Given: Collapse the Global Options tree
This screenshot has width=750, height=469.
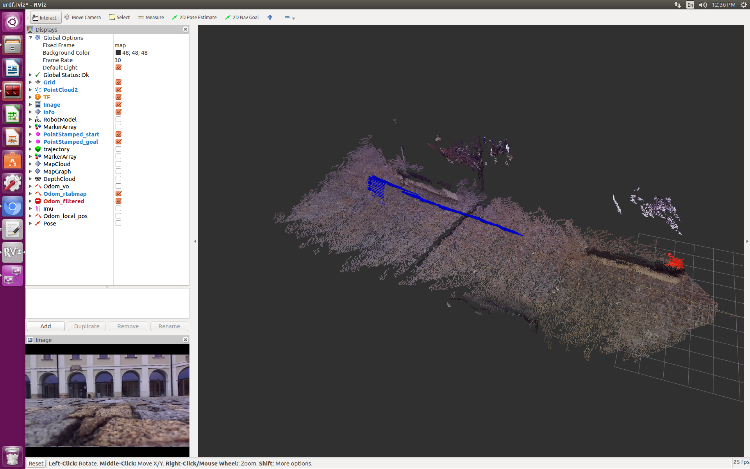Looking at the screenshot, I should (x=30, y=37).
